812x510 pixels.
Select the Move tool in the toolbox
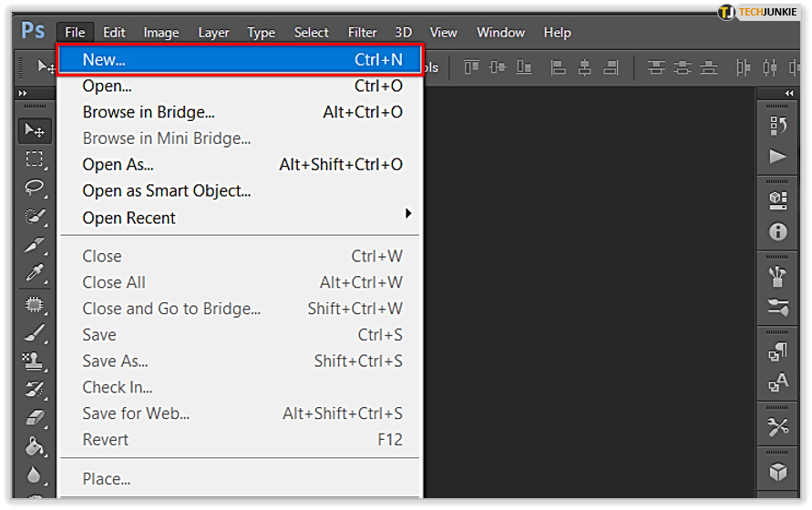click(x=35, y=130)
